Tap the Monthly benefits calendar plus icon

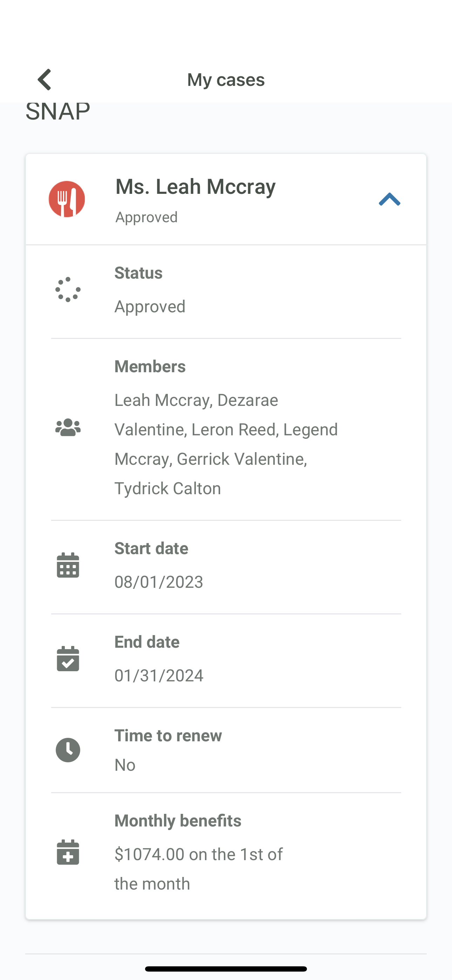pos(68,852)
